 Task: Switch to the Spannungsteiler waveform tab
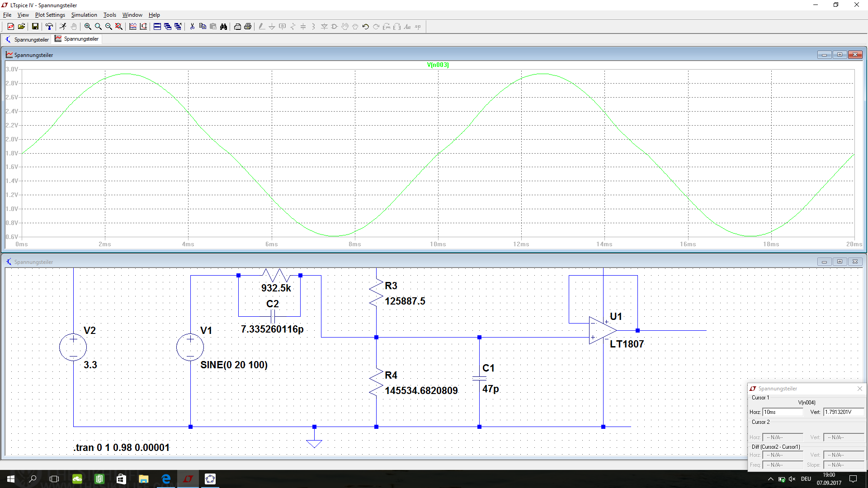[77, 39]
